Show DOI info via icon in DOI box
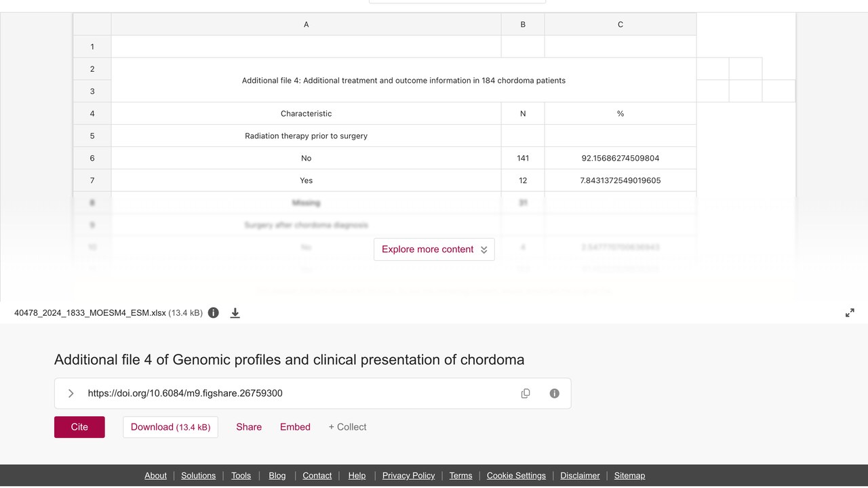Viewport: 868px width, 488px height. click(x=555, y=393)
